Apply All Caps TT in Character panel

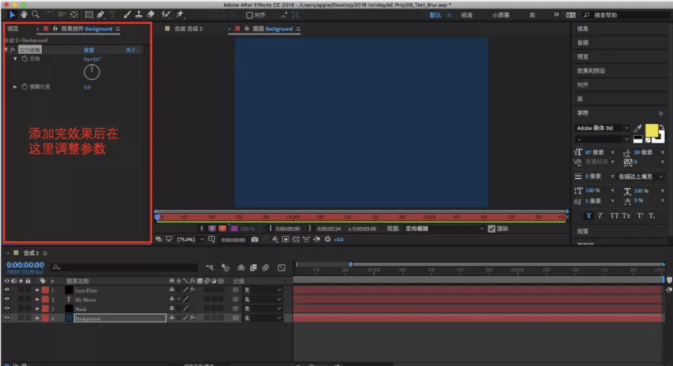coord(614,216)
